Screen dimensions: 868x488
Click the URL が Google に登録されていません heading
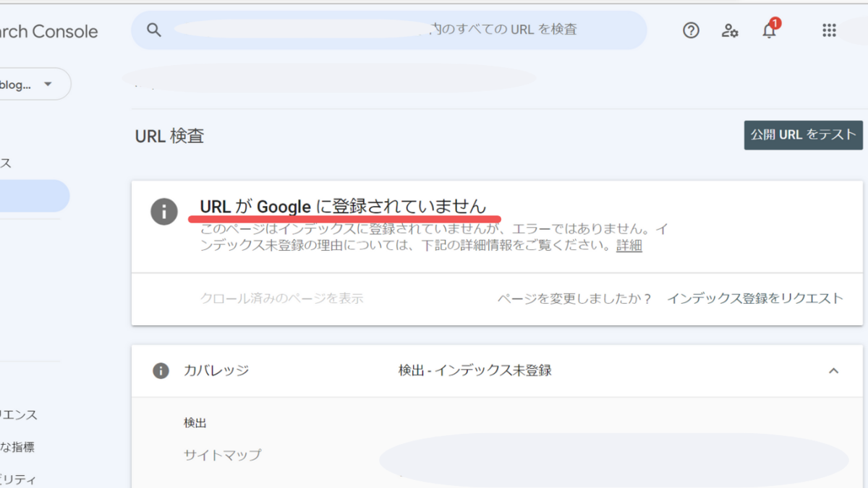click(343, 206)
